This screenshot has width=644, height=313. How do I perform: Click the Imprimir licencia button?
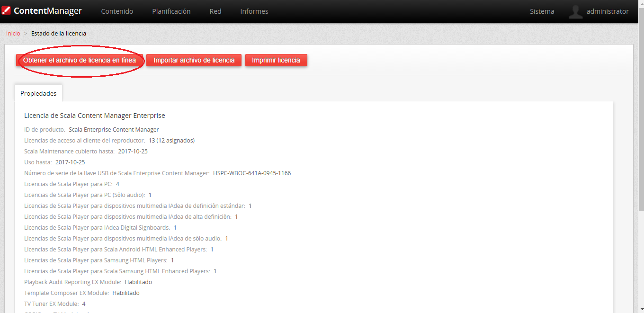coord(276,60)
